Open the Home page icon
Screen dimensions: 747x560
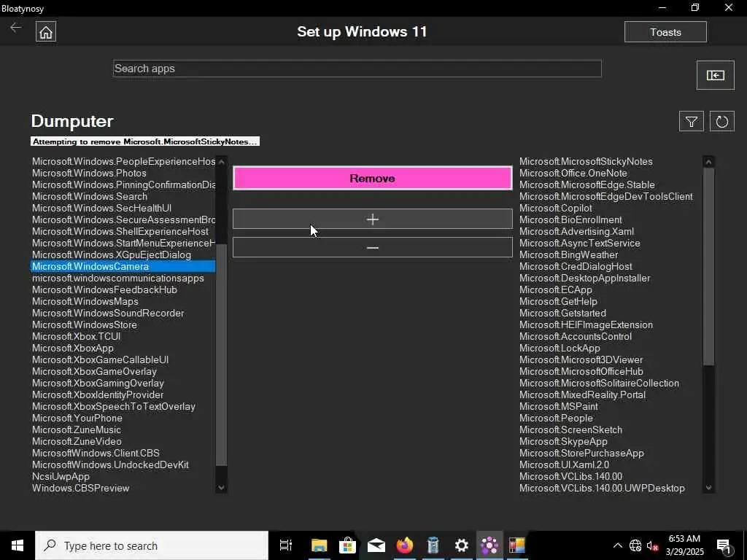point(46,32)
